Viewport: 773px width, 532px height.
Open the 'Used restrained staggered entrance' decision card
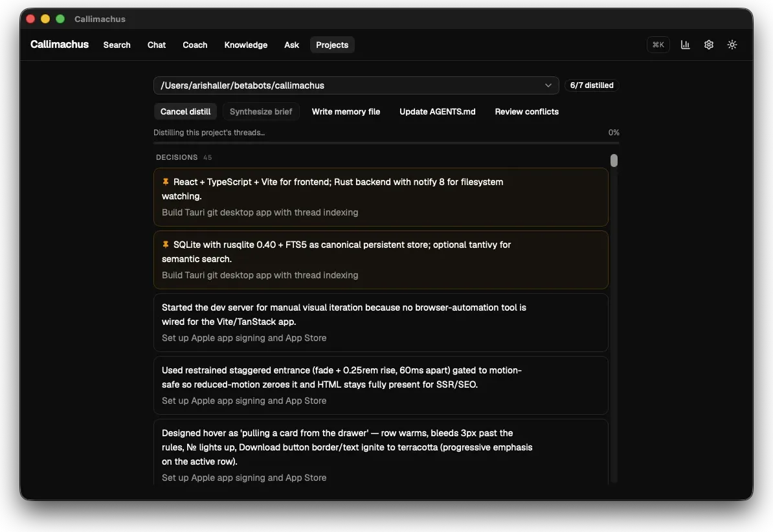pyautogui.click(x=381, y=385)
